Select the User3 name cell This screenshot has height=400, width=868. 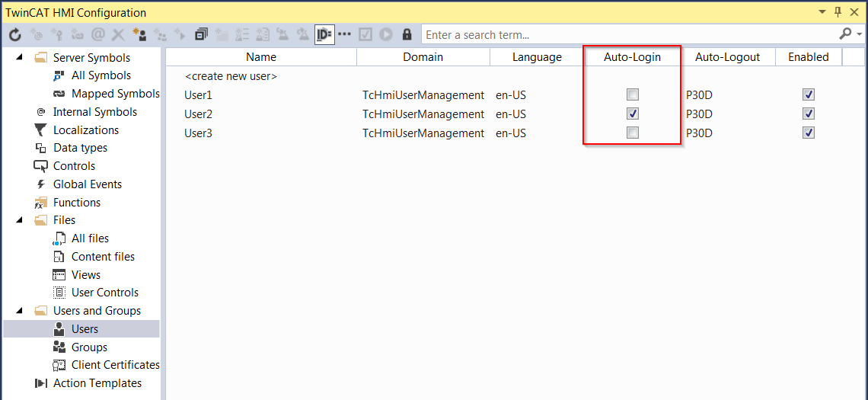tap(198, 133)
